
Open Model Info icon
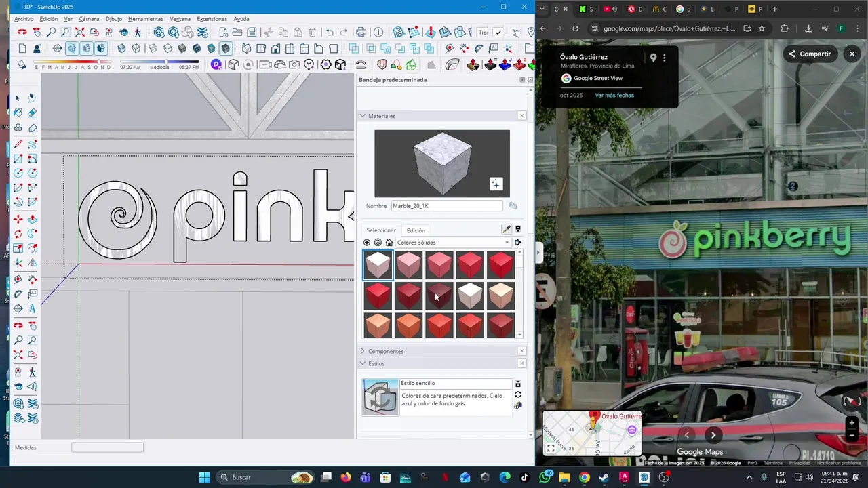pos(378,32)
